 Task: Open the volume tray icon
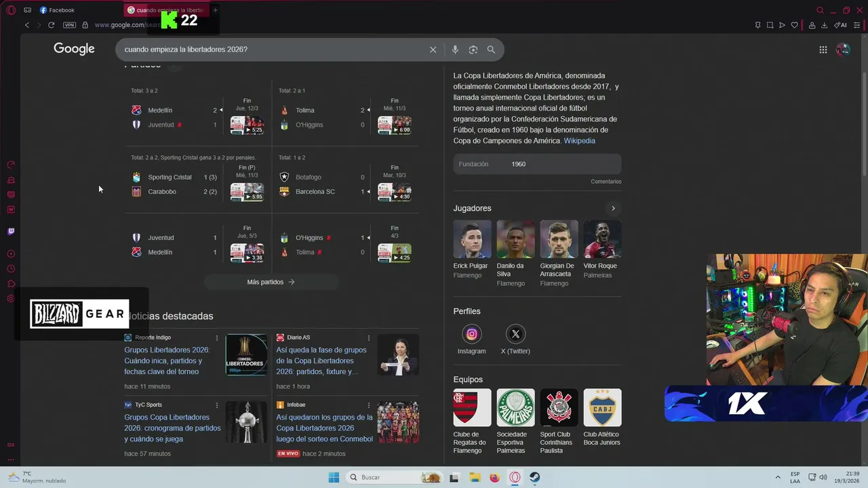click(823, 477)
